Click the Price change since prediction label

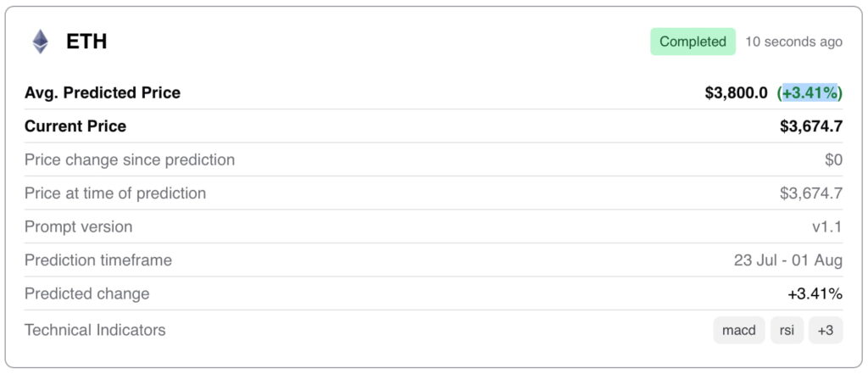[130, 159]
